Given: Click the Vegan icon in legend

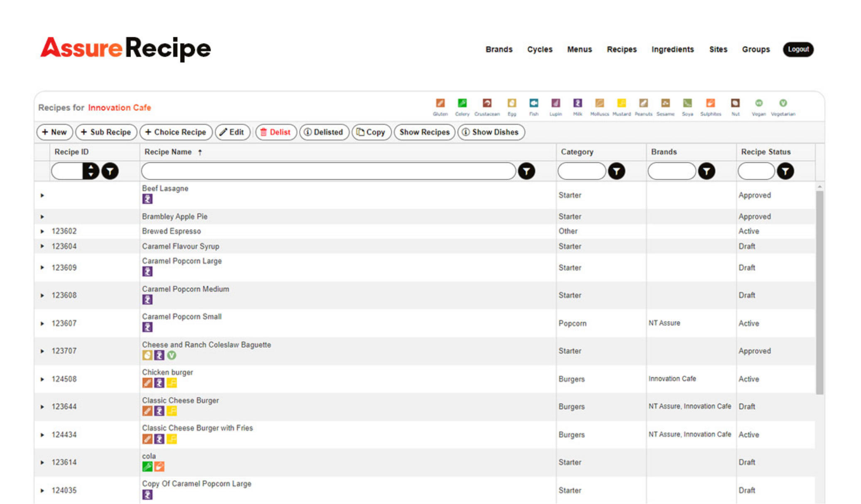Looking at the screenshot, I should tap(759, 103).
